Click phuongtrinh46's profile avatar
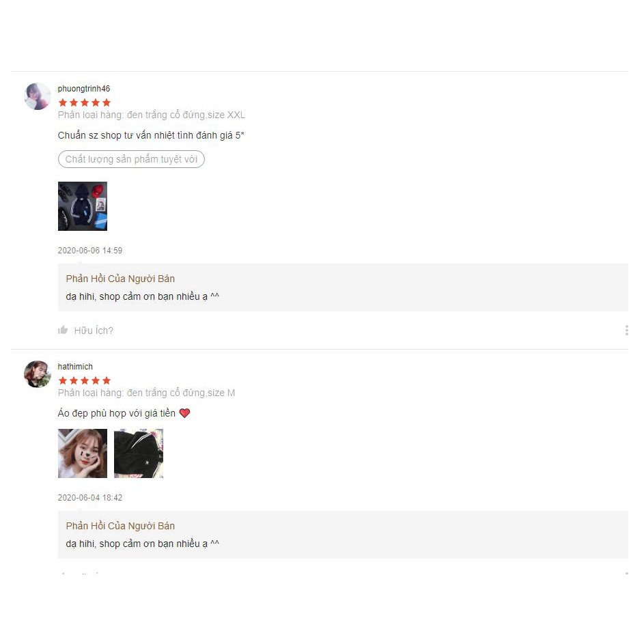The height and width of the screenshot is (644, 644). (x=38, y=96)
